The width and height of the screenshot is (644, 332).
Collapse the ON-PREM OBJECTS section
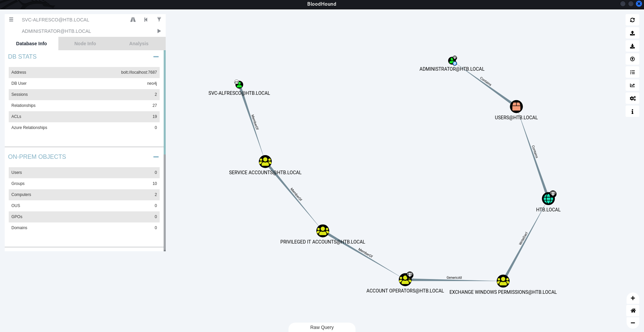(156, 157)
